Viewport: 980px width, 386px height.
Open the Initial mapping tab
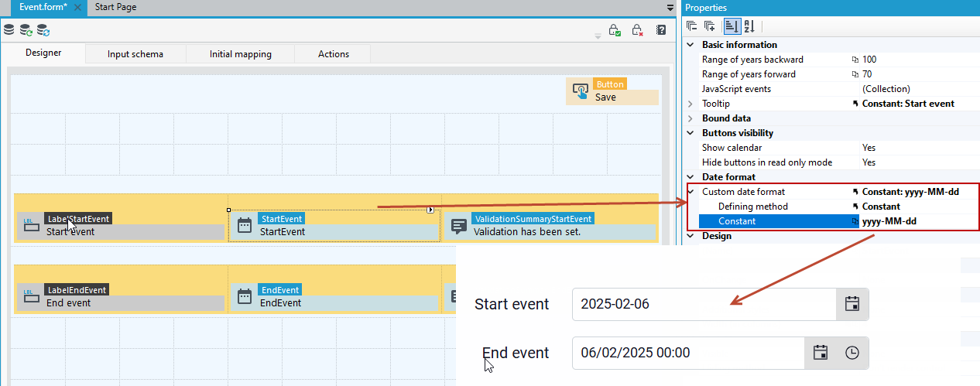click(240, 54)
